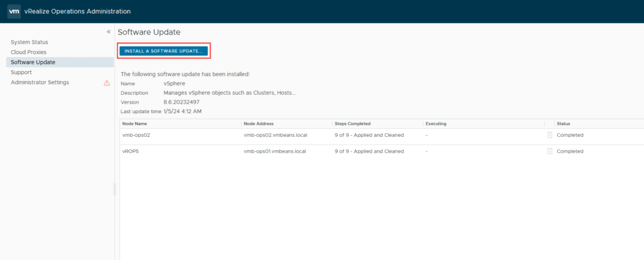This screenshot has width=644, height=260.
Task: Click the VMware vm logo icon
Action: click(x=14, y=11)
